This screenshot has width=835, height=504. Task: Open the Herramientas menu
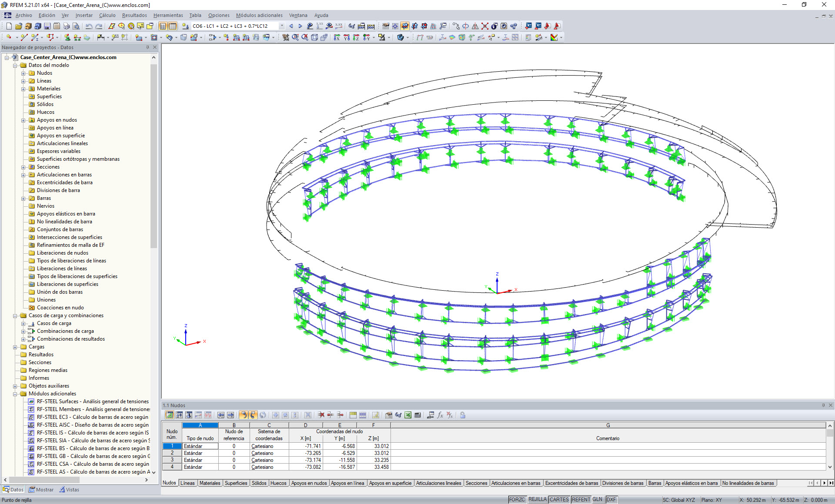click(168, 15)
